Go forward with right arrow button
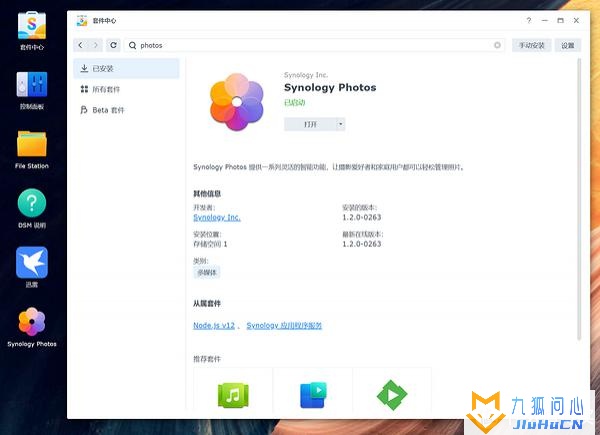 (x=95, y=45)
